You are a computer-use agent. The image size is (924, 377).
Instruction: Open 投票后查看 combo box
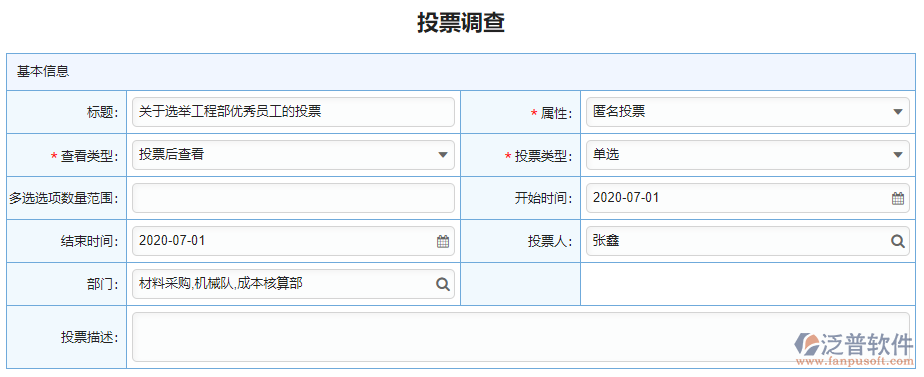point(293,155)
